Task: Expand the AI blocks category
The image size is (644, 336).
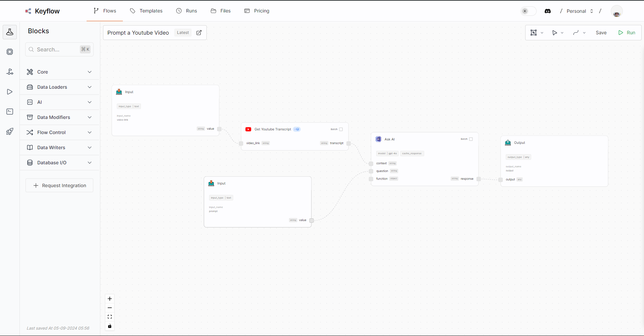Action: click(59, 102)
